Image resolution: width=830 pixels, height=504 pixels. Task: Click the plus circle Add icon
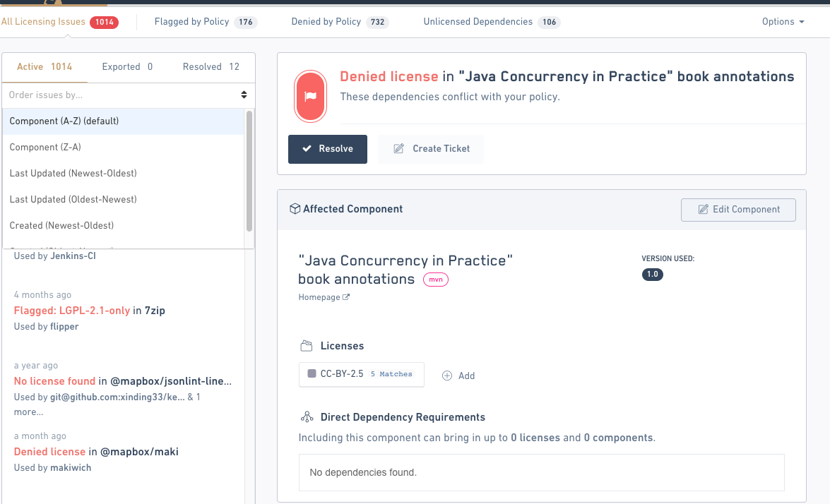point(447,376)
